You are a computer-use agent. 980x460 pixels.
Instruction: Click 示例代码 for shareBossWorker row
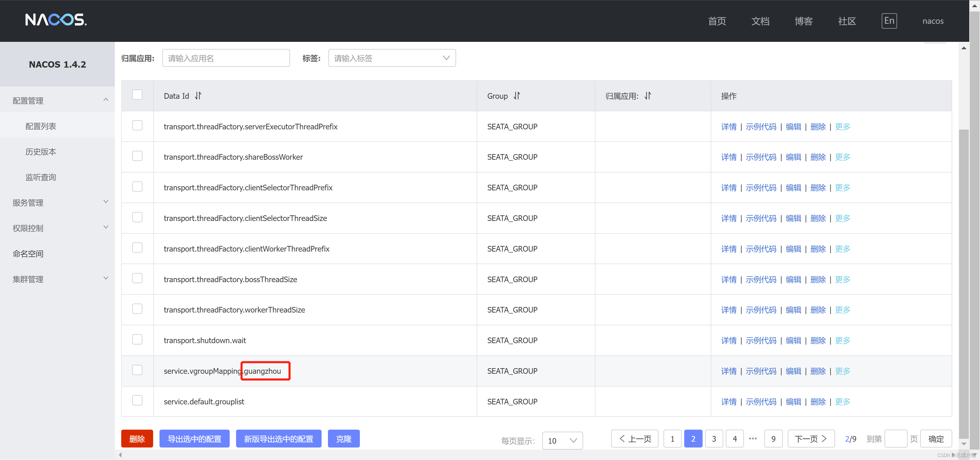coord(761,157)
